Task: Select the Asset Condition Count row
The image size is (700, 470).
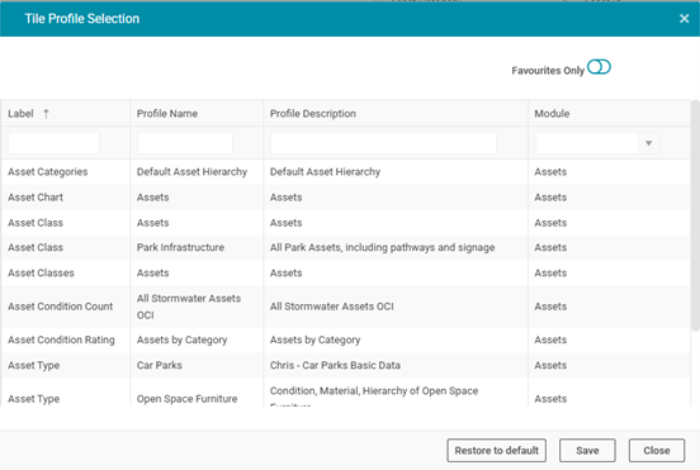Action: point(60,306)
